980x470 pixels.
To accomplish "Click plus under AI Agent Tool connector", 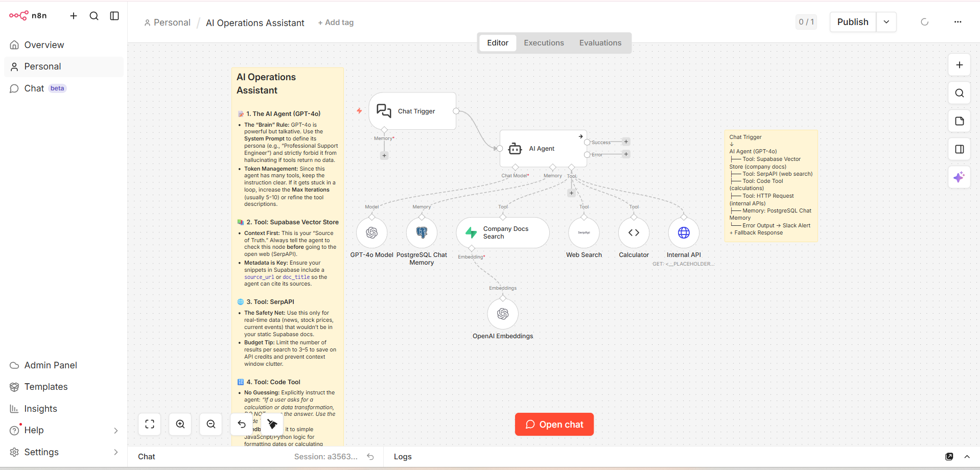I will [x=571, y=193].
